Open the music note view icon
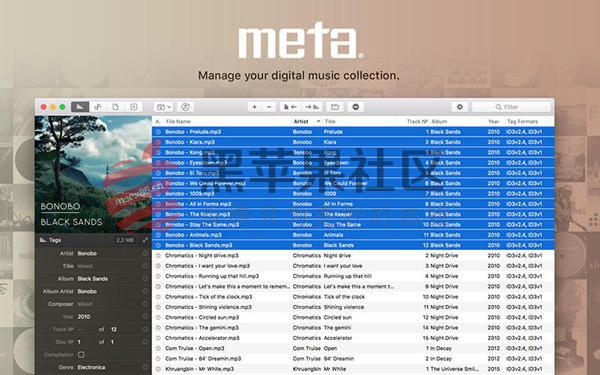The width and height of the screenshot is (600, 375). point(98,107)
